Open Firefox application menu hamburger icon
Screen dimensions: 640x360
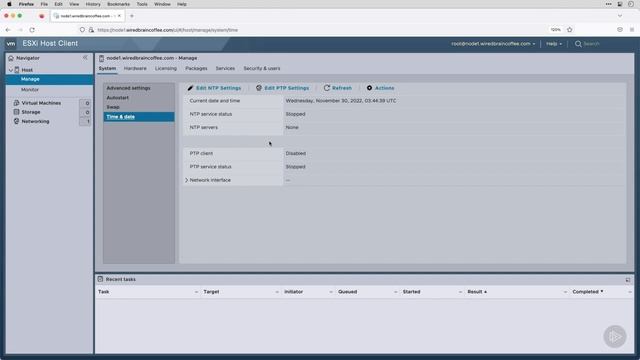(632, 30)
